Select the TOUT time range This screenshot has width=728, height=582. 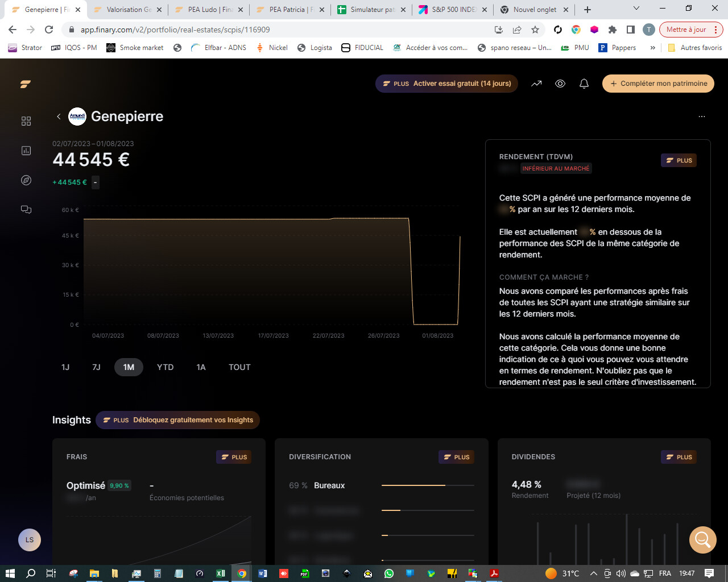[x=239, y=367]
